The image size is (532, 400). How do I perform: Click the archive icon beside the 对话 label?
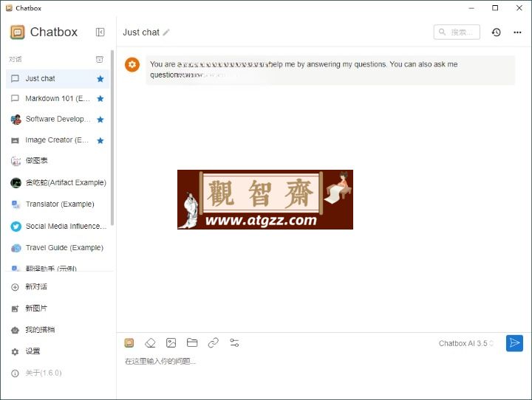tap(100, 59)
